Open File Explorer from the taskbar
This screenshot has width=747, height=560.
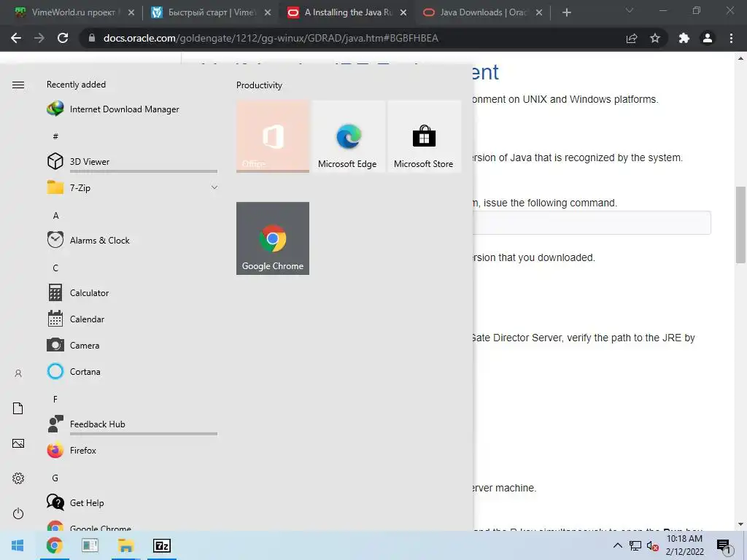[x=125, y=545]
